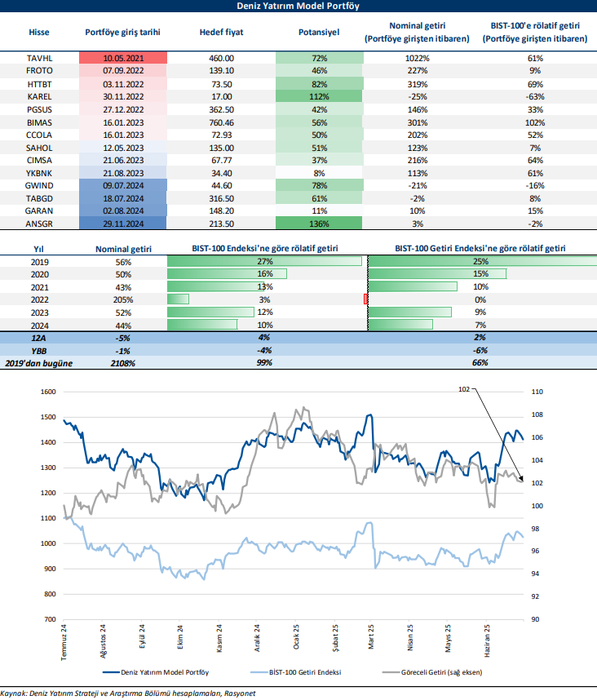Click the 2019 green 27% relative return bar
597x700 pixels.
[x=264, y=261]
